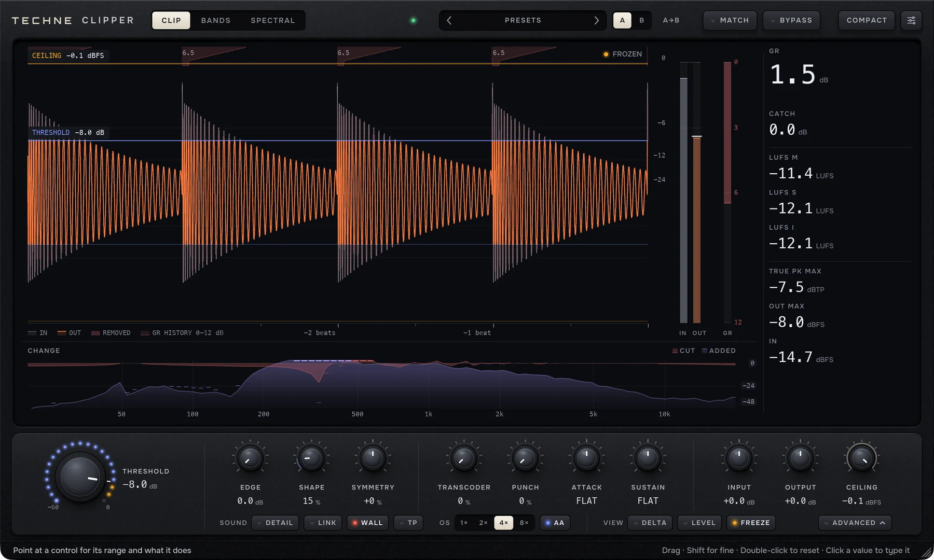Click the ceiling value -0.1 dBFS under knob

click(x=861, y=501)
